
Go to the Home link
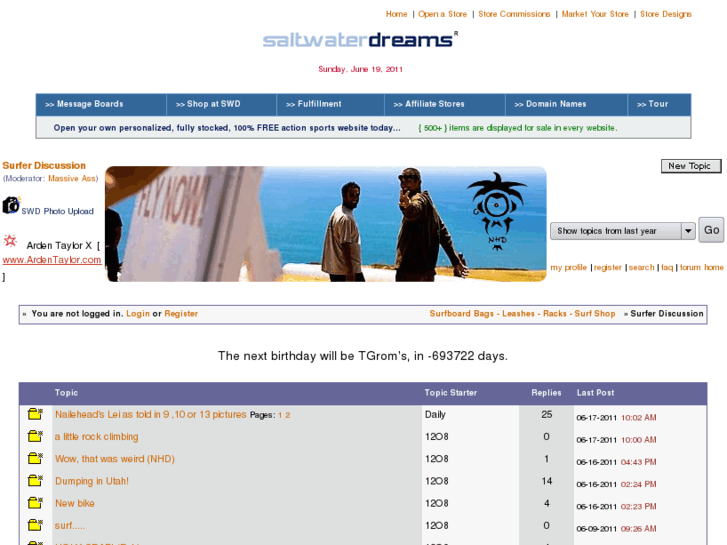pyautogui.click(x=396, y=14)
